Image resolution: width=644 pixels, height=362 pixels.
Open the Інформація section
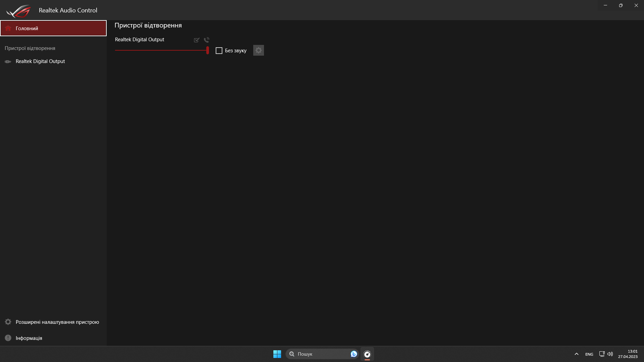[53, 338]
